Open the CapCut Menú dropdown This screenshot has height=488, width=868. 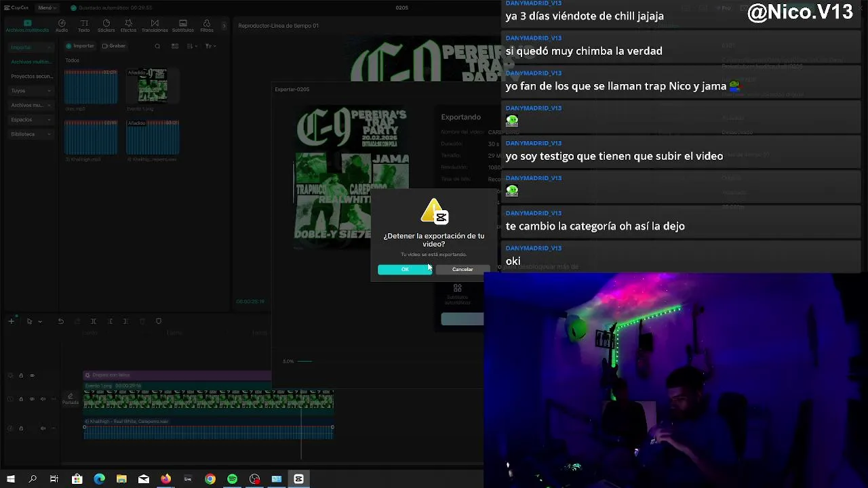tap(45, 7)
